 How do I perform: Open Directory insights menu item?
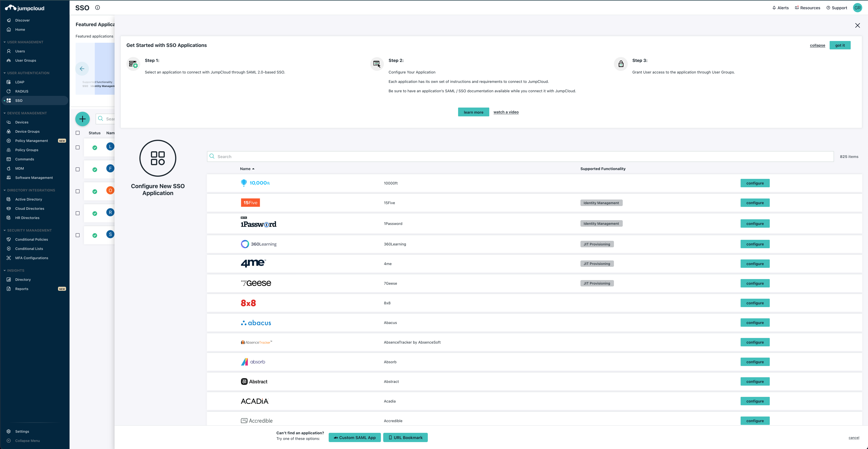click(23, 280)
